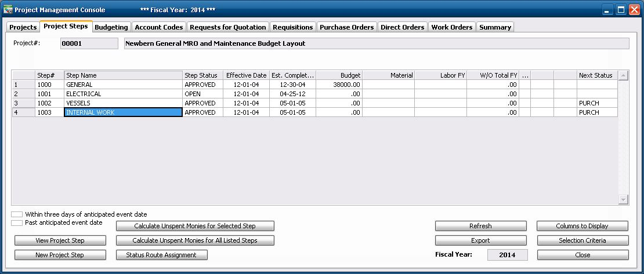The image size is (644, 274).
Task: Click the Project Management Console title icon
Action: 8,9
